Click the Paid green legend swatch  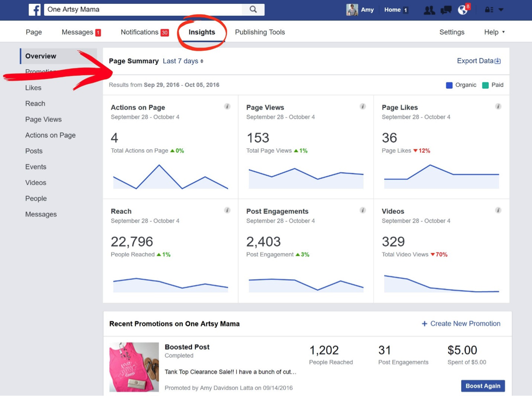pyautogui.click(x=486, y=85)
